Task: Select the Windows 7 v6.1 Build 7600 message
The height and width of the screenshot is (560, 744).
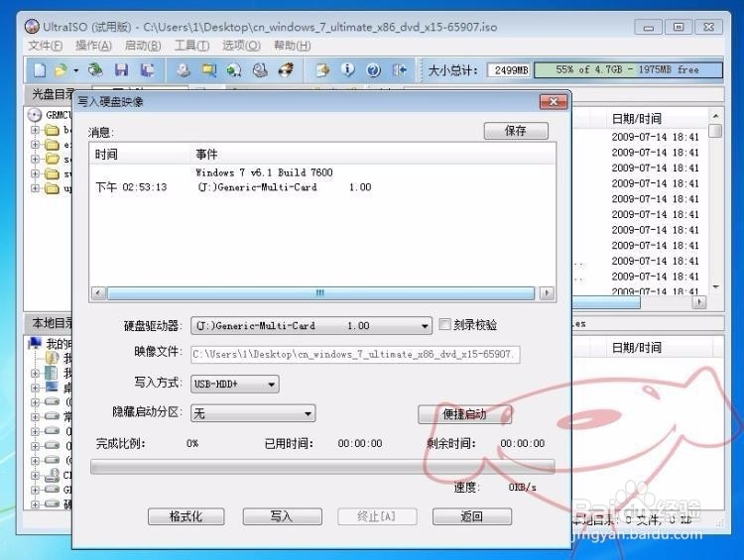Action: (x=264, y=172)
